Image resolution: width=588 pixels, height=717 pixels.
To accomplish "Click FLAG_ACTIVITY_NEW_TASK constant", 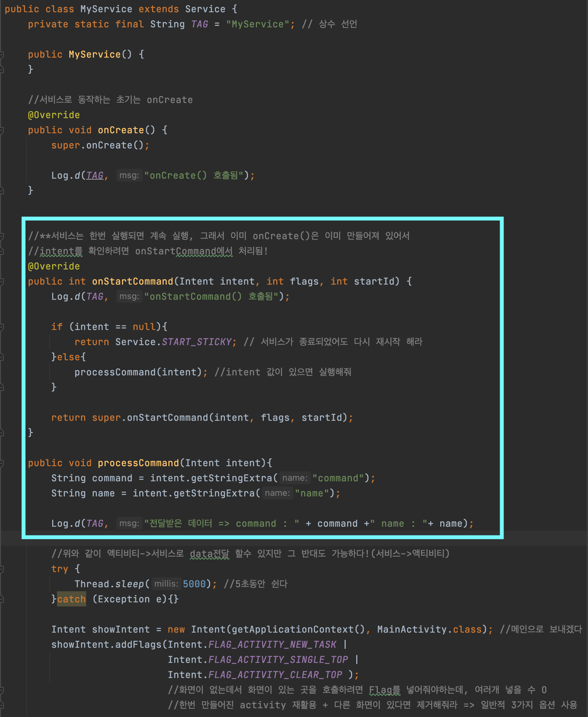I will [x=272, y=644].
